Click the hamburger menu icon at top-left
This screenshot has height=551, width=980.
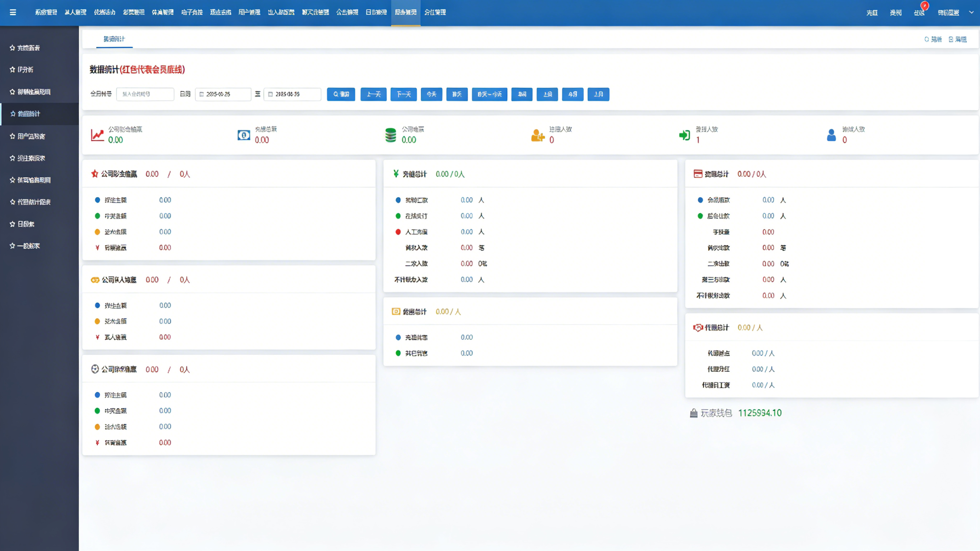coord(13,12)
